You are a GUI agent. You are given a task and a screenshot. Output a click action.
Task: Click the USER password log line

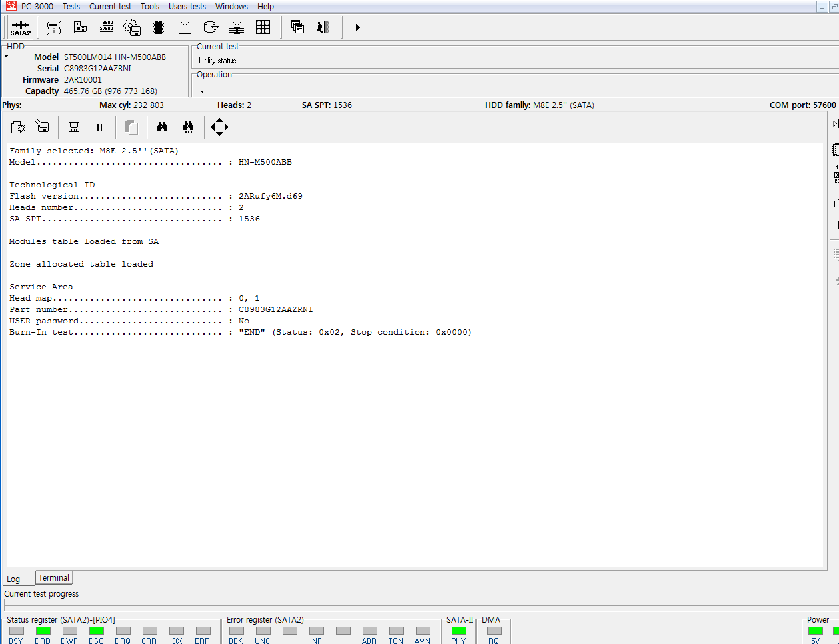[x=129, y=321]
